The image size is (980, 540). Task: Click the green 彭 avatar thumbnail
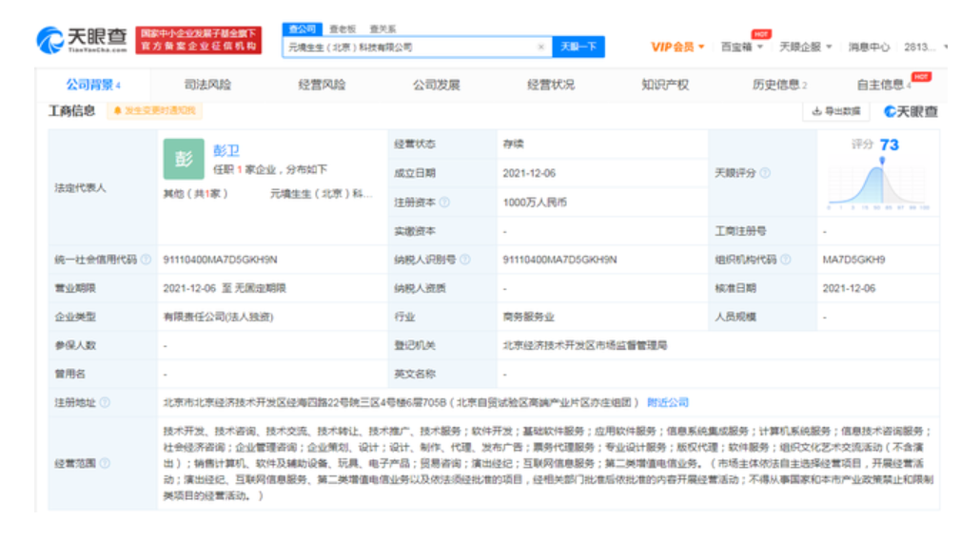[184, 159]
